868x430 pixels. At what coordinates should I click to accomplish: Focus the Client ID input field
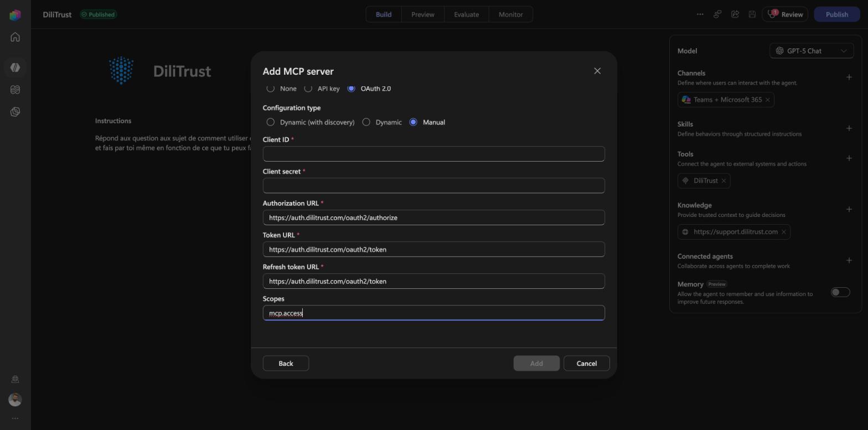[434, 154]
